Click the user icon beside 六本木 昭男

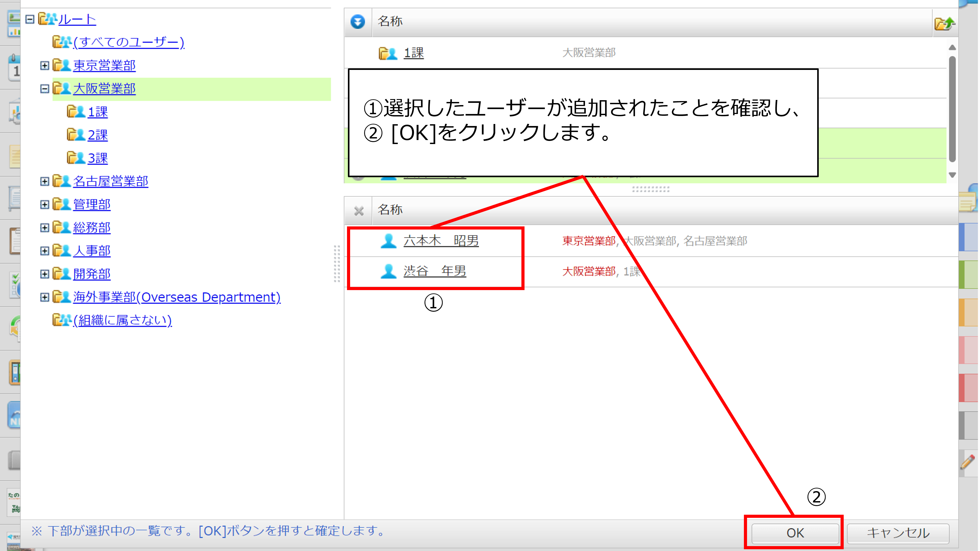(388, 241)
